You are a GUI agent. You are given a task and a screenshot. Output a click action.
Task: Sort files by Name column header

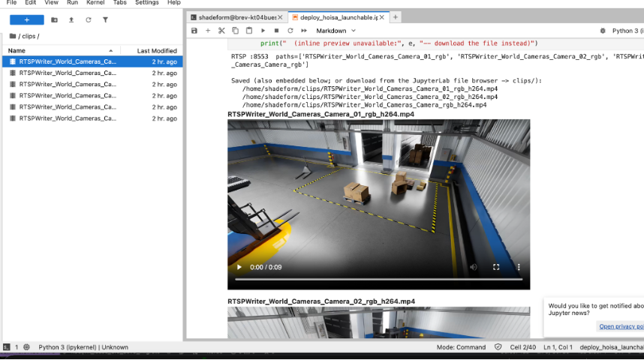(x=61, y=50)
